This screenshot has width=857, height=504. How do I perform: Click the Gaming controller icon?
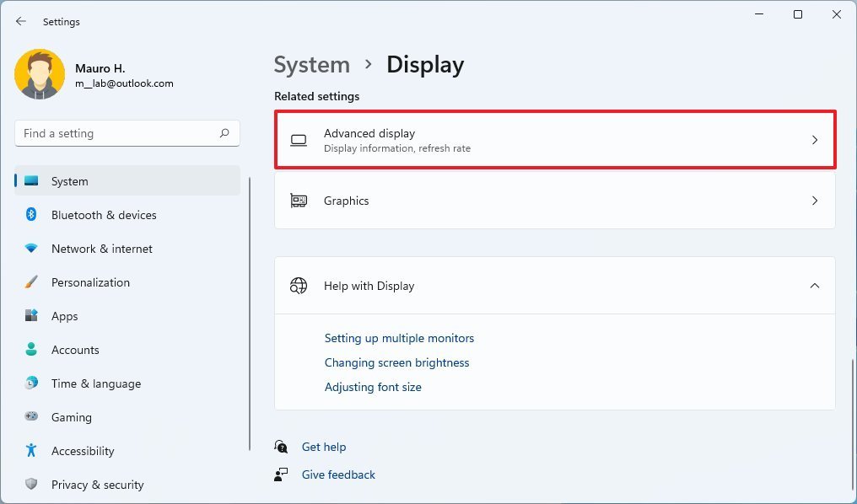pos(31,417)
